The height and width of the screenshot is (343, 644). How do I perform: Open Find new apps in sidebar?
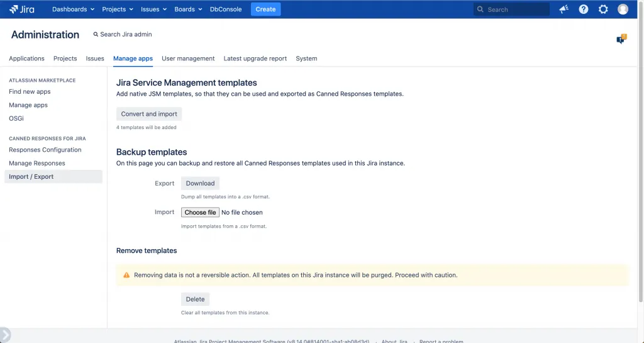(30, 92)
